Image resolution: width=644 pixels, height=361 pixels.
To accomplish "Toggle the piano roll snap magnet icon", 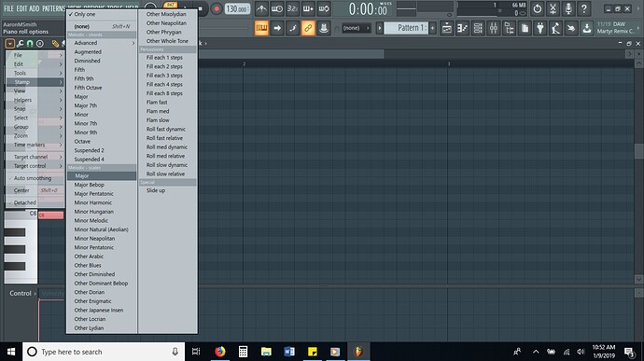I will pyautogui.click(x=30, y=43).
